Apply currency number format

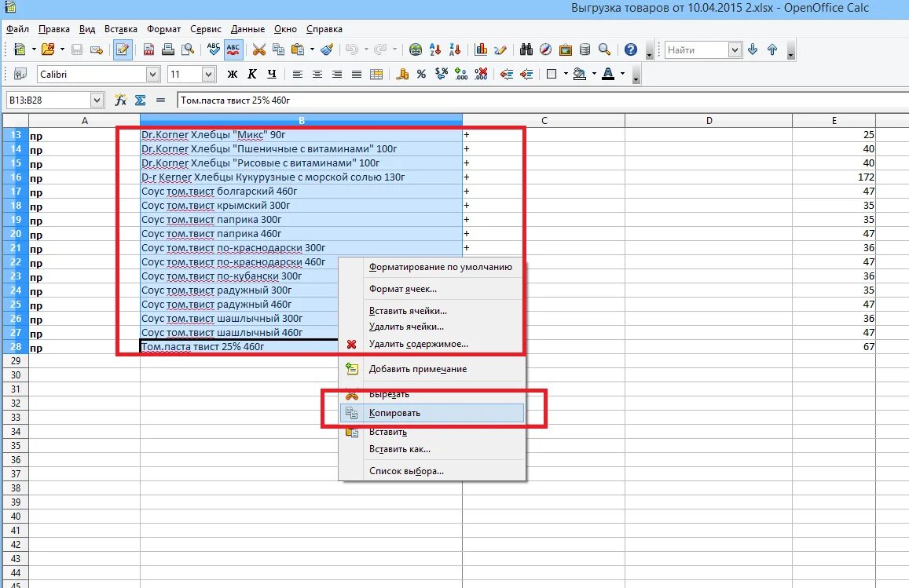tap(402, 74)
